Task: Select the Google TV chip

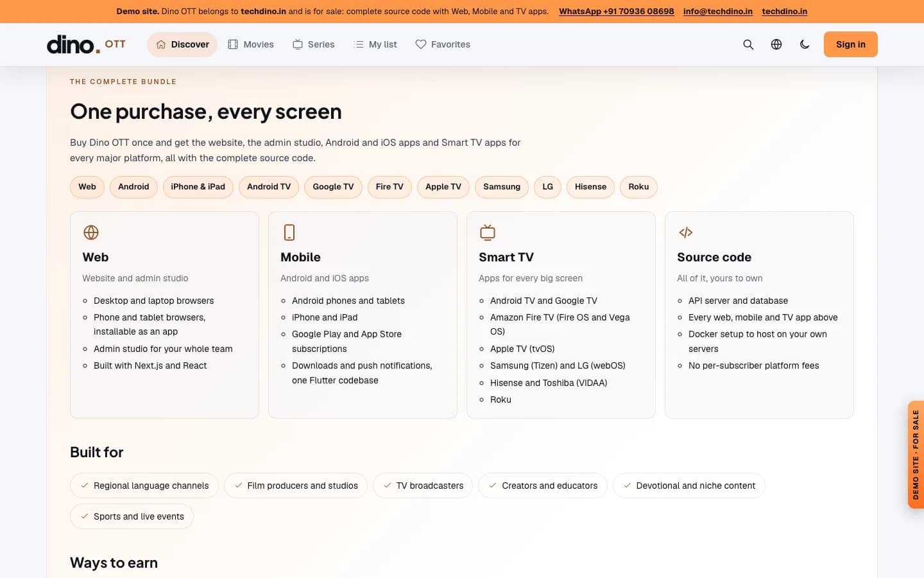Action: pyautogui.click(x=333, y=187)
